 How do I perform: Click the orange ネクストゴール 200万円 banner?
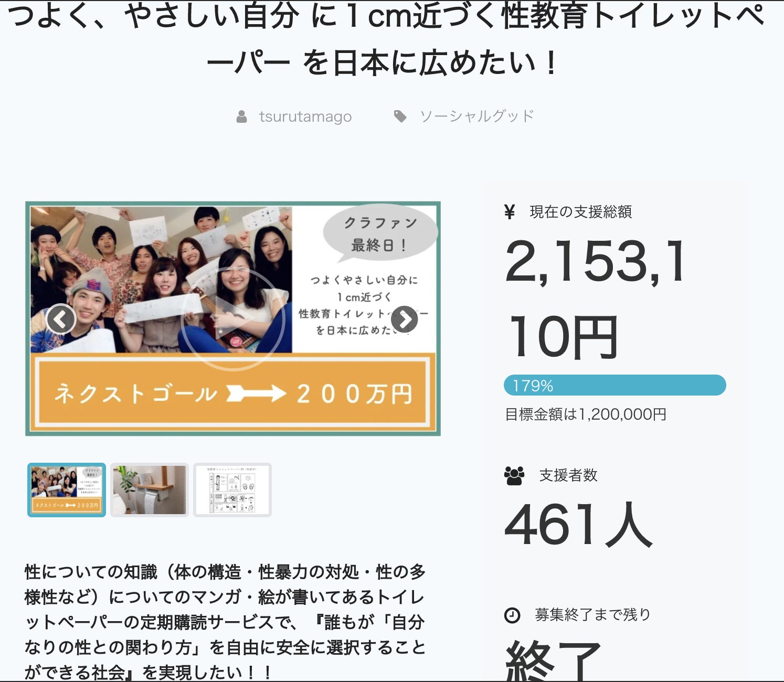click(x=232, y=393)
